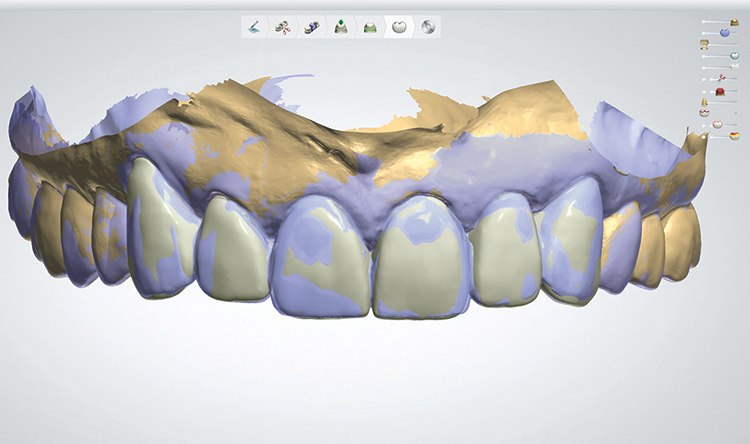Click the blue-outlined tooth slider handle
Viewport: 750px width, 444px height.
click(x=735, y=56)
